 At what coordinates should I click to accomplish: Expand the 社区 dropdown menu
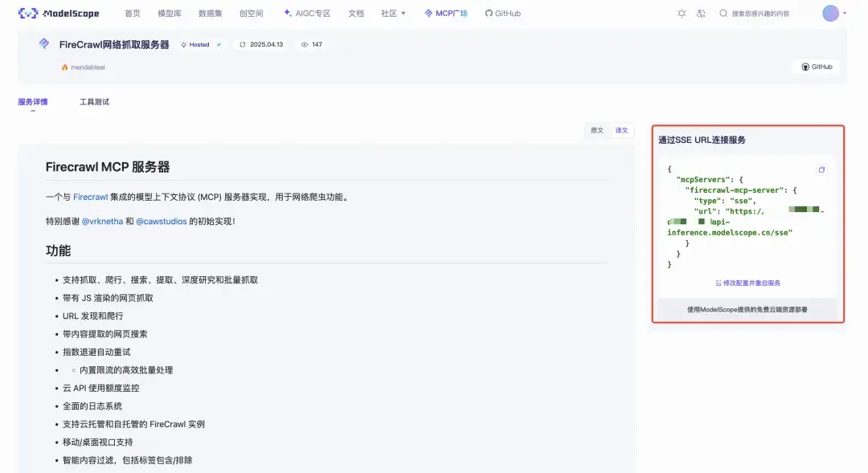(x=393, y=14)
